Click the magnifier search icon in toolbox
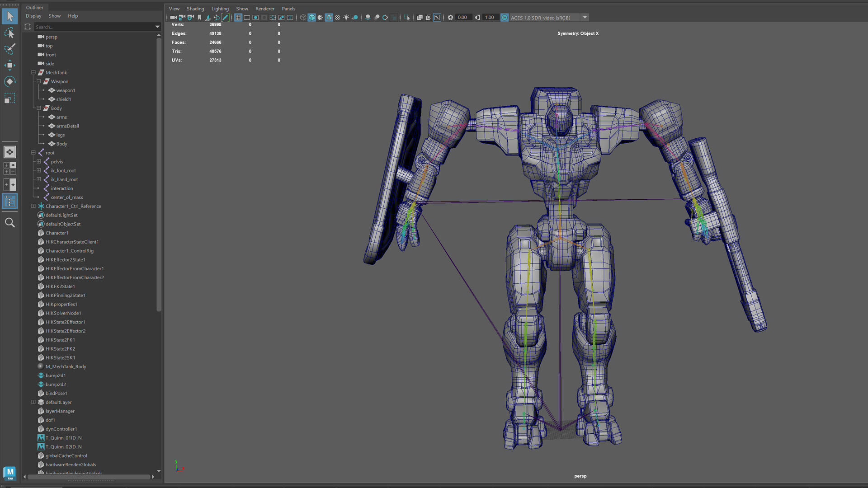The height and width of the screenshot is (488, 868). pyautogui.click(x=9, y=222)
